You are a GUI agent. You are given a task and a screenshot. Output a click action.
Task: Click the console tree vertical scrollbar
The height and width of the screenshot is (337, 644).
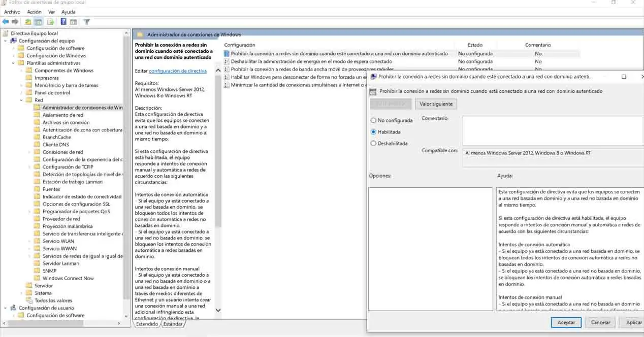pyautogui.click(x=126, y=167)
